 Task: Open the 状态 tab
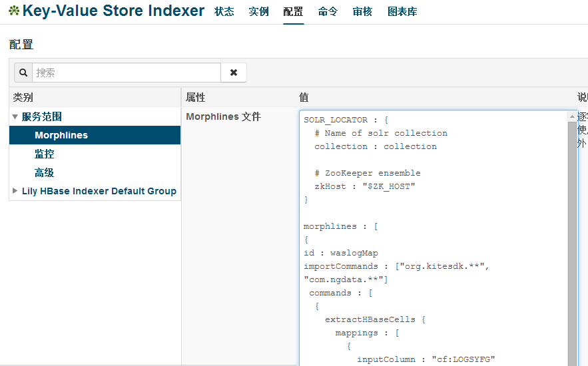[224, 11]
